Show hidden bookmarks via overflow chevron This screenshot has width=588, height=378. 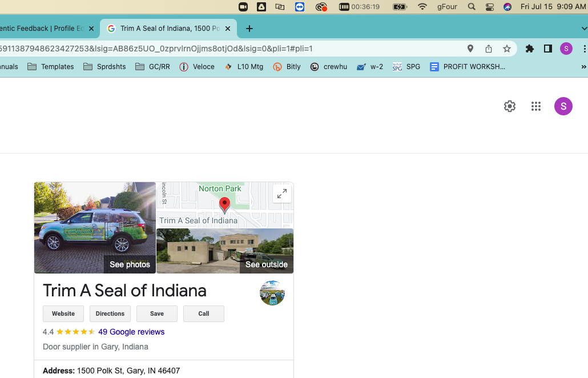[x=583, y=67]
